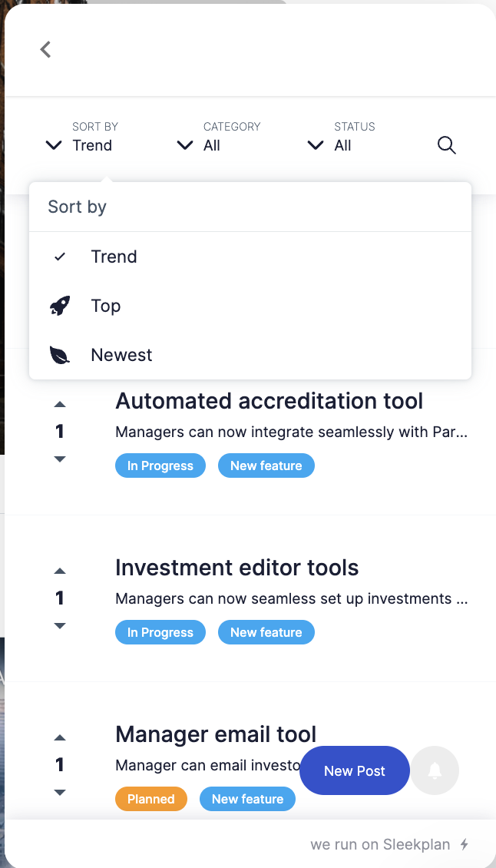Select the leaf icon for Newest
Viewport: 496px width, 868px height.
(x=60, y=355)
